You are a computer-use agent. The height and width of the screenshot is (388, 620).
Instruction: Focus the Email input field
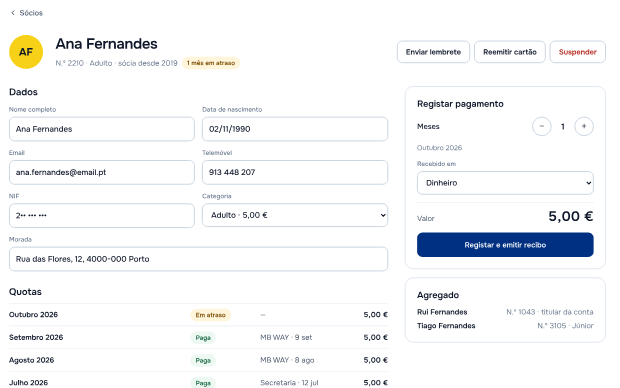point(102,172)
